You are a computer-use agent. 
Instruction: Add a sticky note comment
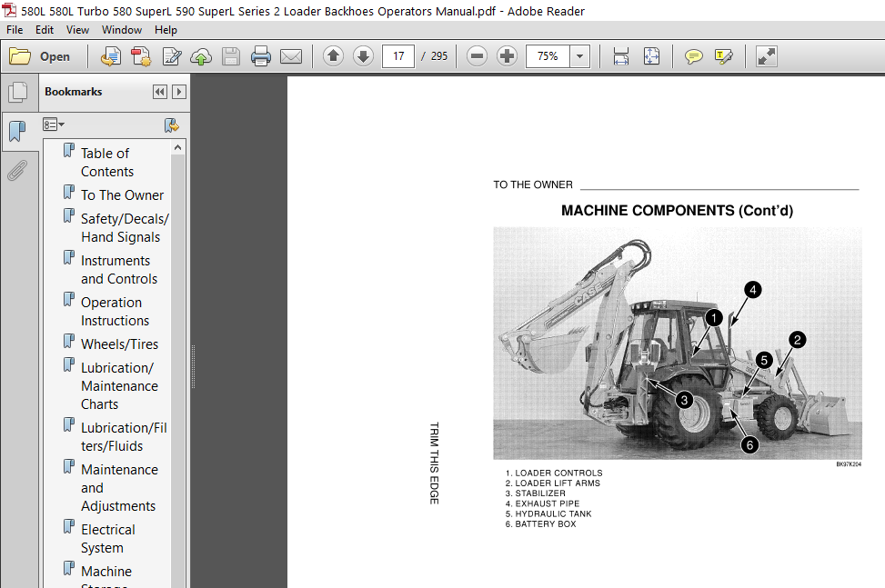click(694, 56)
